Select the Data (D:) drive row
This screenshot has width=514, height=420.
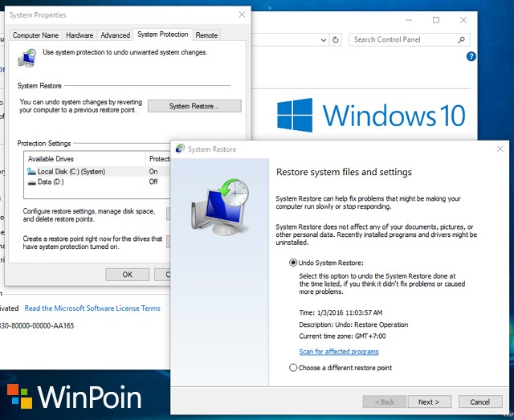click(x=97, y=182)
